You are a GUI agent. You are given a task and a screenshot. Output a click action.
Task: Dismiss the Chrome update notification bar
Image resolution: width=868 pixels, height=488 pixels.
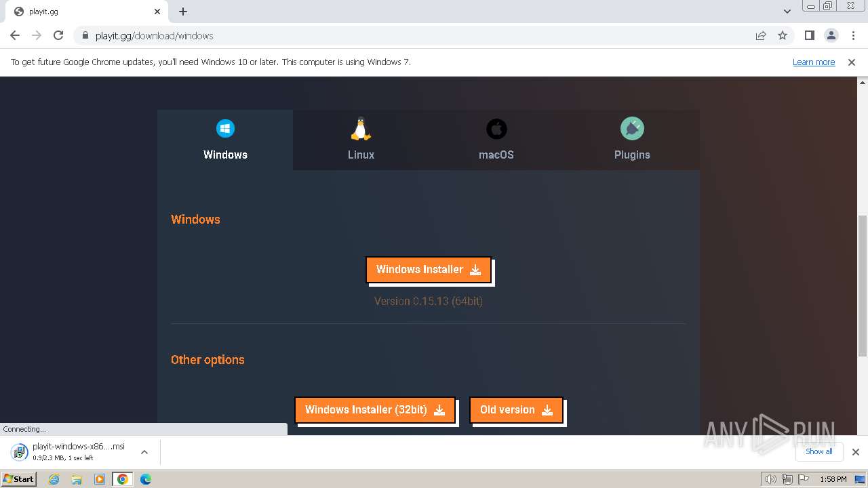(852, 62)
